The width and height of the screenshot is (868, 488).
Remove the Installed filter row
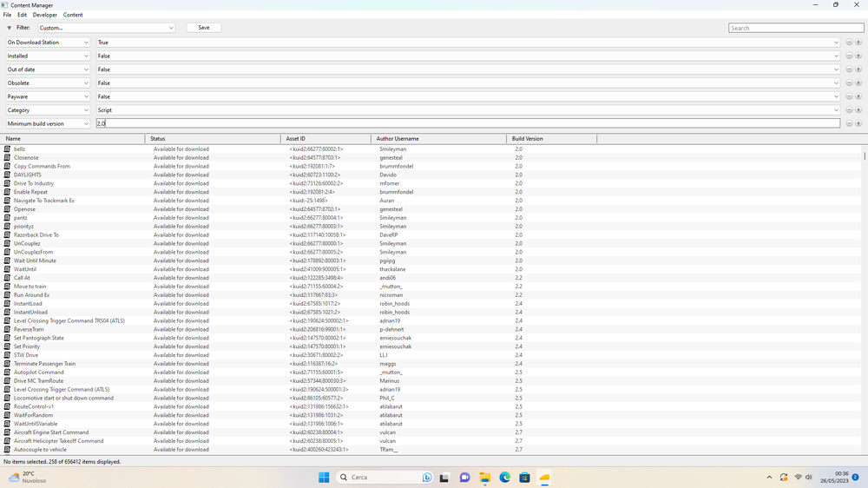849,56
